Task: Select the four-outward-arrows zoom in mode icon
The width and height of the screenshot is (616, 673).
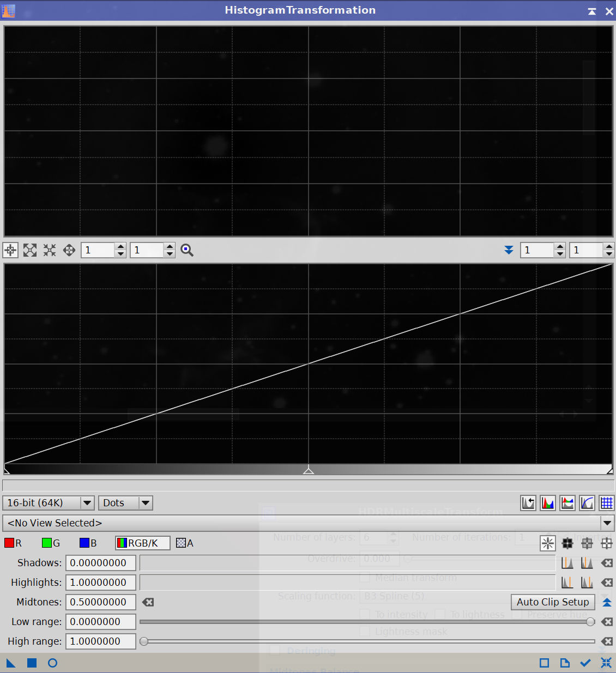Action: click(x=30, y=250)
